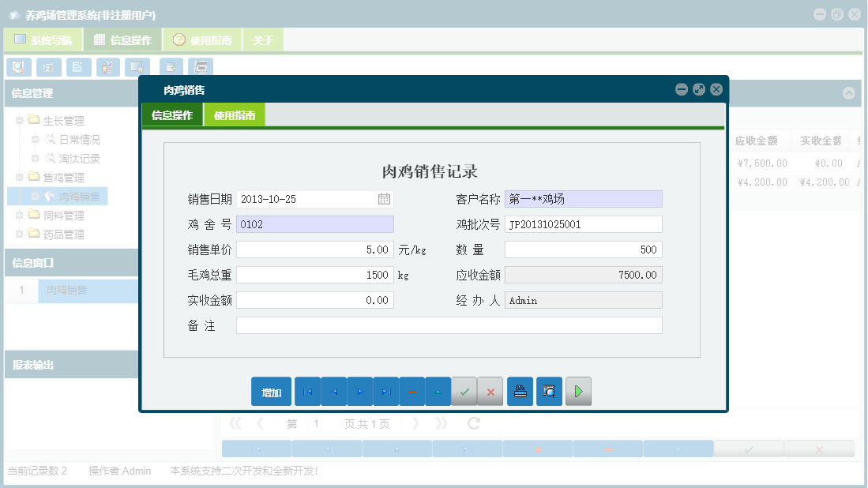Open the 销售日期 calendar picker

pos(384,199)
